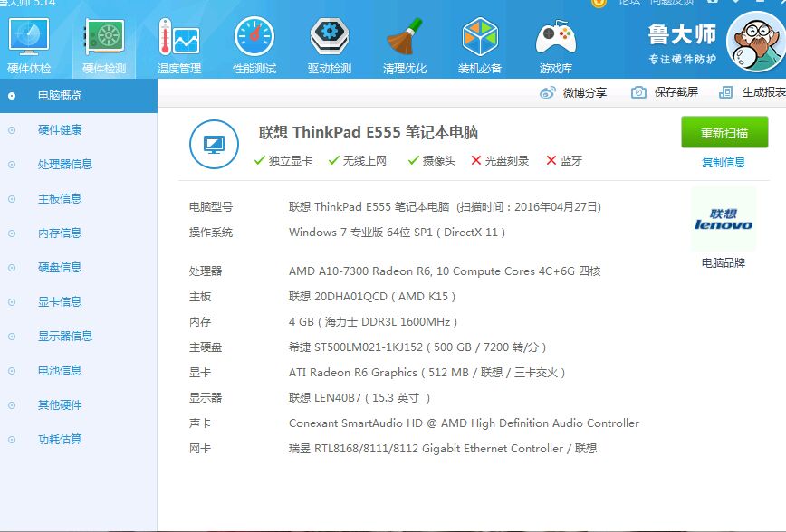This screenshot has height=532, width=786.
Task: Click the Conexant SmartAudio HD value
Action: [465, 423]
